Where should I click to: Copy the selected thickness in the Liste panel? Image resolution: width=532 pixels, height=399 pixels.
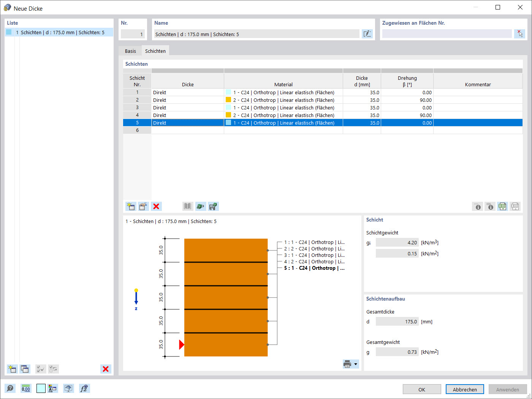coord(25,369)
